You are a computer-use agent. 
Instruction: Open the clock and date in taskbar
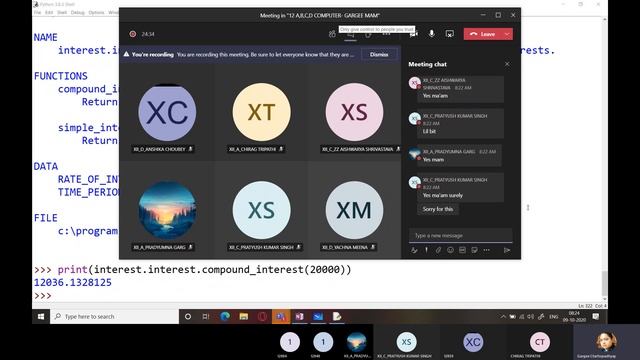(x=574, y=316)
